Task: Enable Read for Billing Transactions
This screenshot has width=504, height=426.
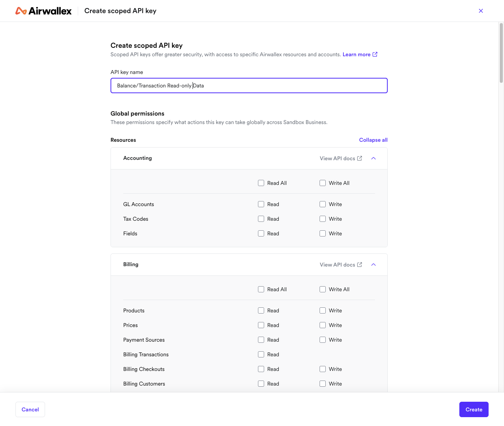Action: pyautogui.click(x=261, y=354)
